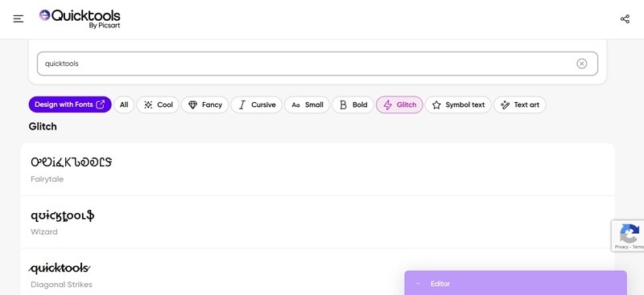Screen dimensions: 644x295
Task: Expand the Editor panel
Action: click(x=515, y=284)
